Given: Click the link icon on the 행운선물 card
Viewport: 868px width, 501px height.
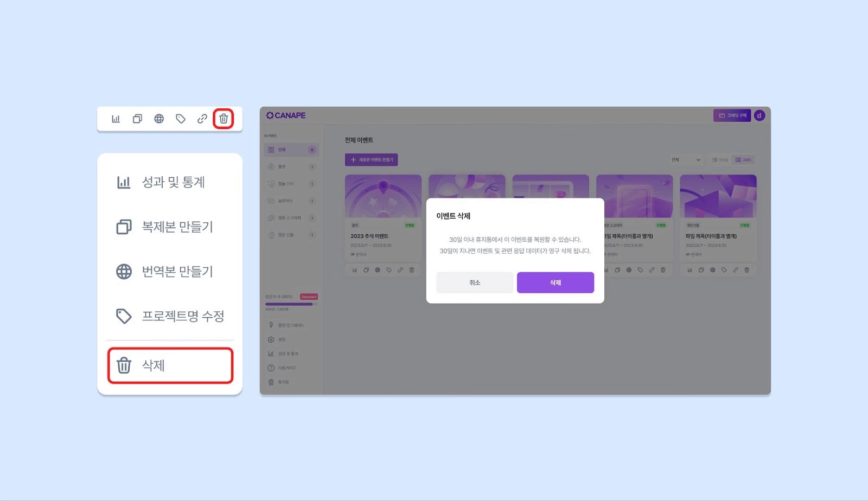Looking at the screenshot, I should pos(736,270).
